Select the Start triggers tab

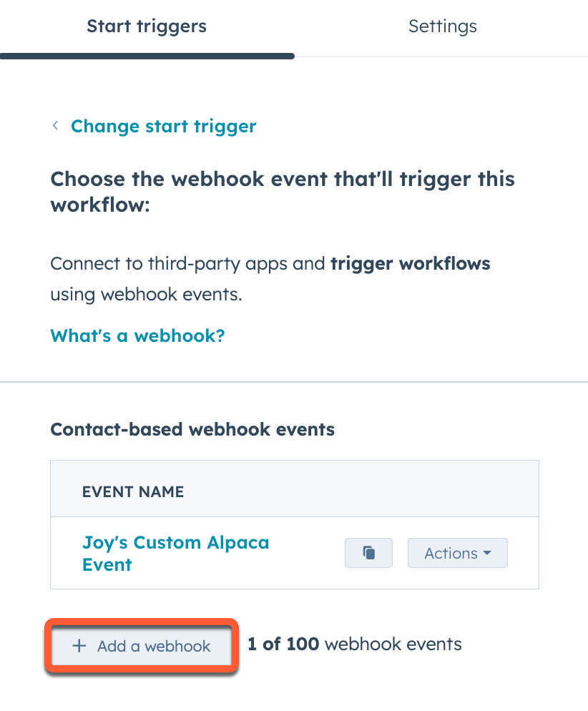146,26
